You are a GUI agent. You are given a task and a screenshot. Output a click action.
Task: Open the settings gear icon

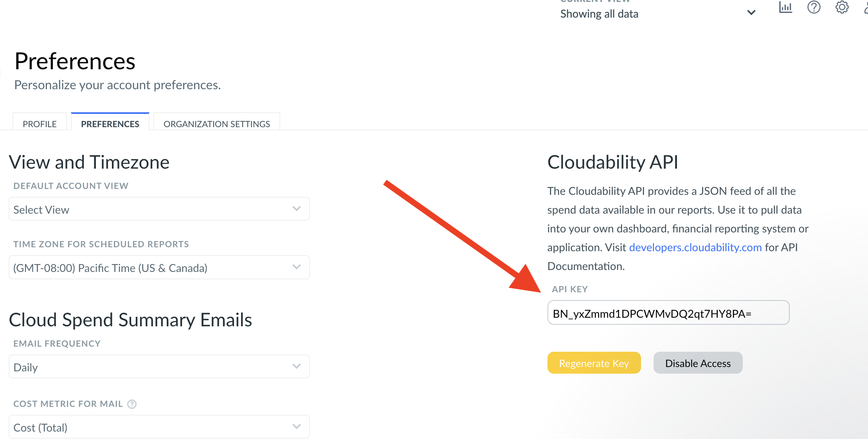(x=842, y=7)
